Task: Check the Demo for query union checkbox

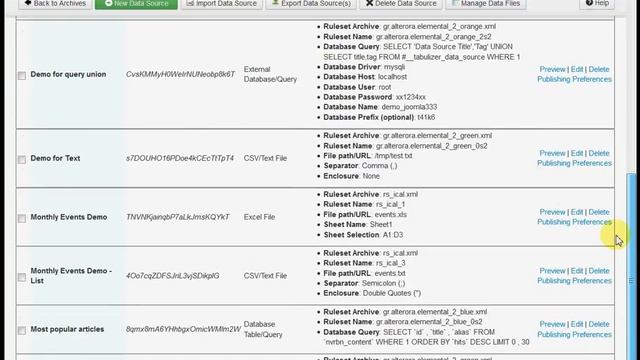Action: coord(22,76)
